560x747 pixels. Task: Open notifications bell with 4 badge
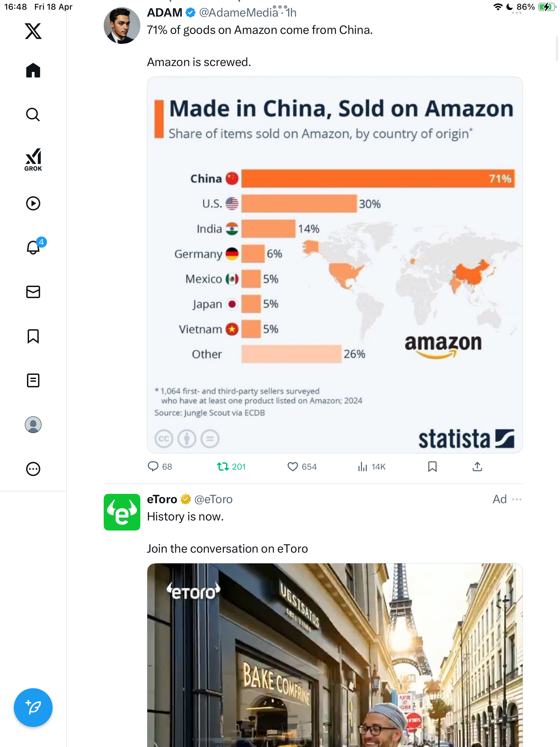[34, 247]
